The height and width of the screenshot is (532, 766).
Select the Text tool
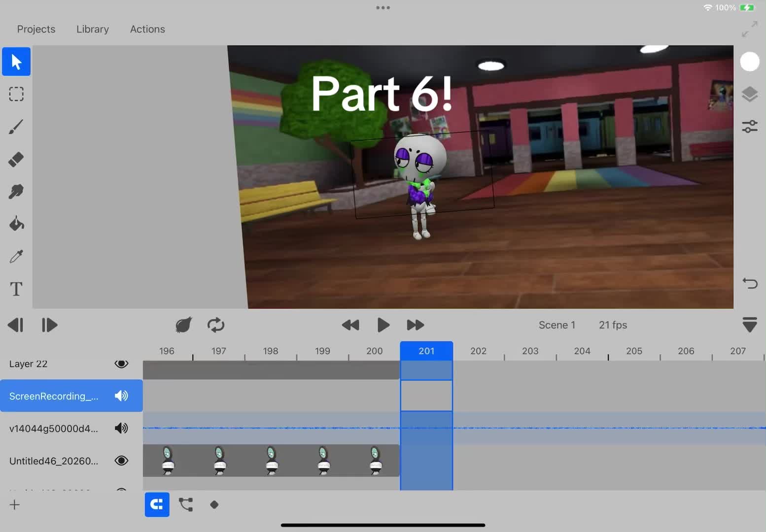click(16, 289)
